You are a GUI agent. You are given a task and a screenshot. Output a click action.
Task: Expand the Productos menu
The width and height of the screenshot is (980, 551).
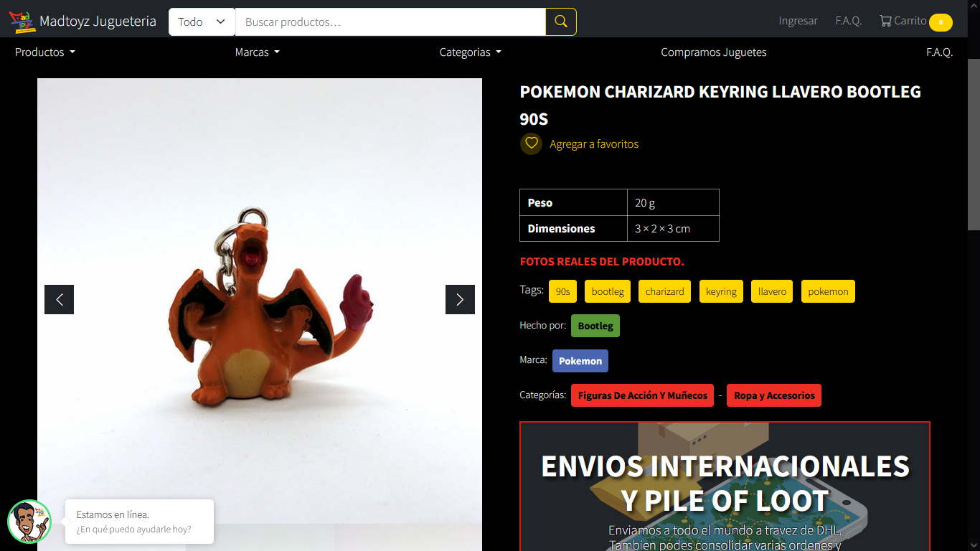45,52
